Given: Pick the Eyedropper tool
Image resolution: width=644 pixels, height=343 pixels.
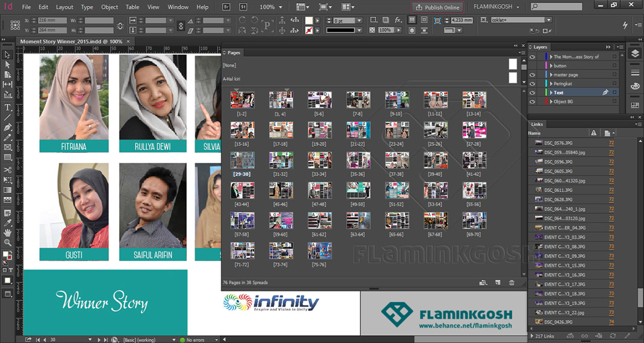Looking at the screenshot, I should pyautogui.click(x=7, y=223).
